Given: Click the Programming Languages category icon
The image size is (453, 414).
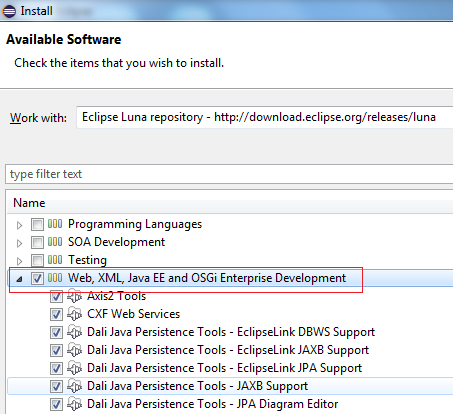Looking at the screenshot, I should (x=55, y=224).
